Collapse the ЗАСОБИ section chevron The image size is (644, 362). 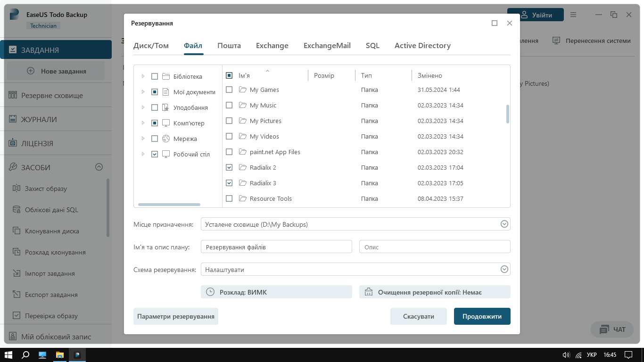coord(99,167)
